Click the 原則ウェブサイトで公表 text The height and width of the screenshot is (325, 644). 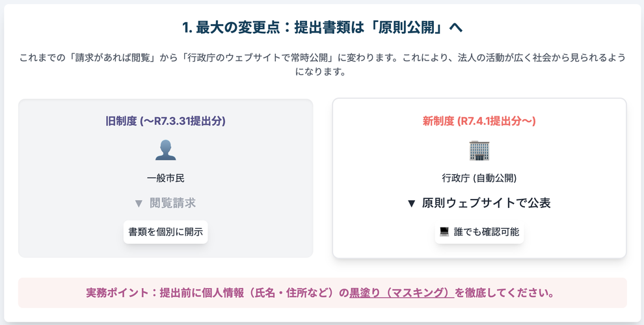click(486, 203)
